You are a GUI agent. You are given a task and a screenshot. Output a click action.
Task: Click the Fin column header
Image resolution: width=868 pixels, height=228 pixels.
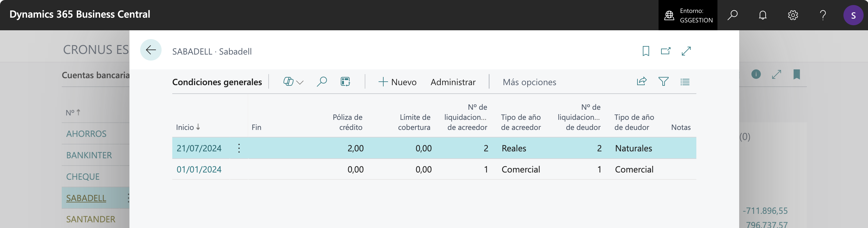tap(256, 127)
